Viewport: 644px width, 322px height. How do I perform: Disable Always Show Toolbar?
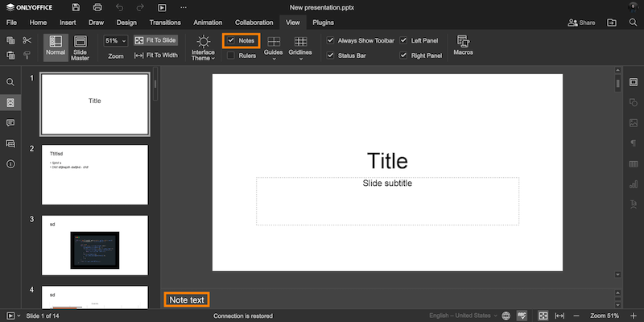point(330,40)
